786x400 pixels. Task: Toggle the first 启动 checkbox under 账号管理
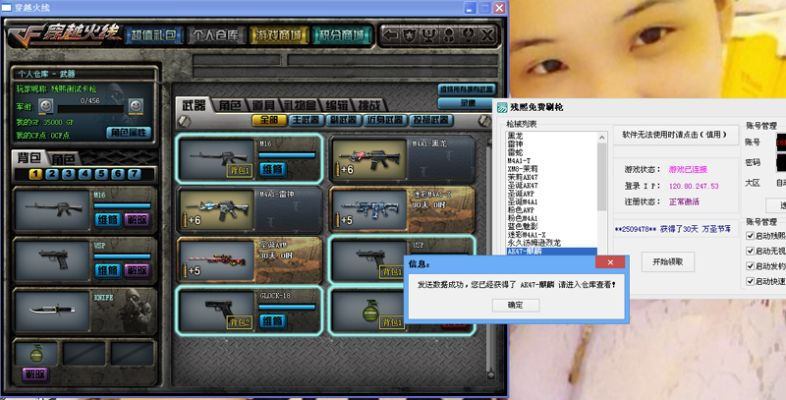pos(751,236)
